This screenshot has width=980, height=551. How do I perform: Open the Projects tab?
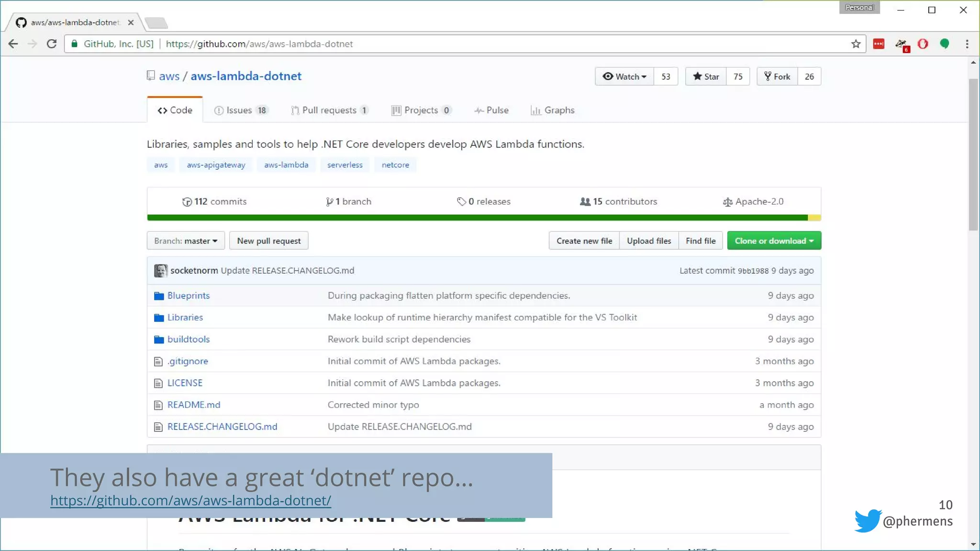point(421,110)
